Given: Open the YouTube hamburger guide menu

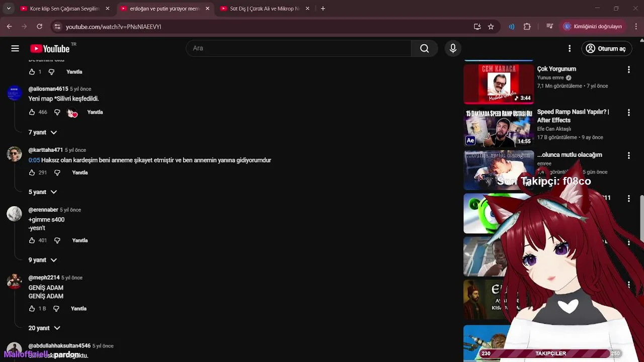Looking at the screenshot, I should (x=15, y=48).
